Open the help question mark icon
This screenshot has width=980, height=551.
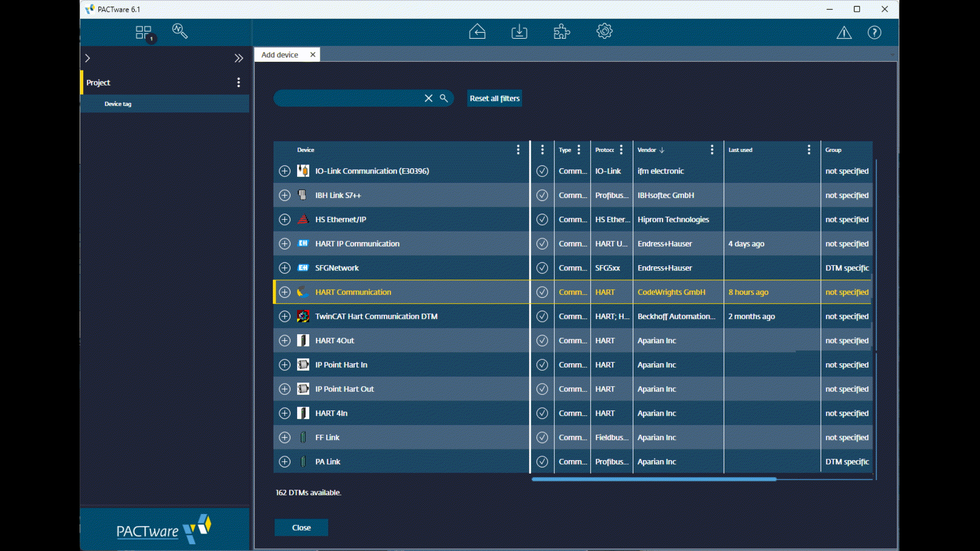coord(874,33)
